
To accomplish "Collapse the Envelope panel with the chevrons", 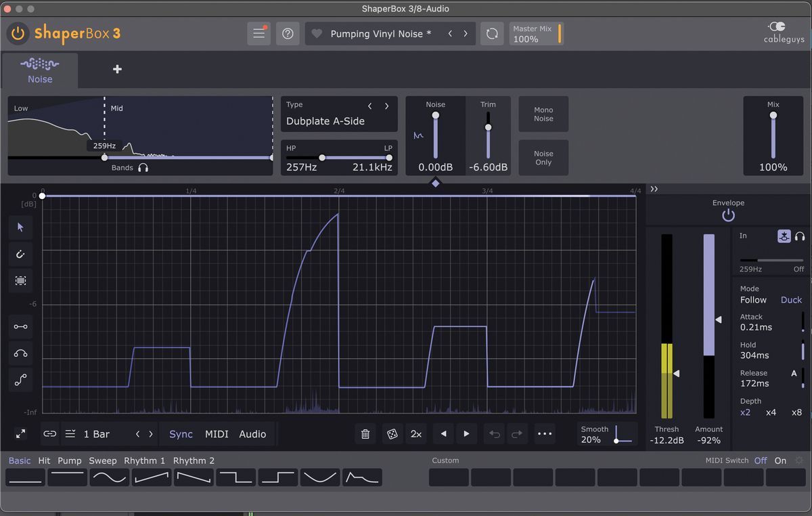I will tap(654, 189).
